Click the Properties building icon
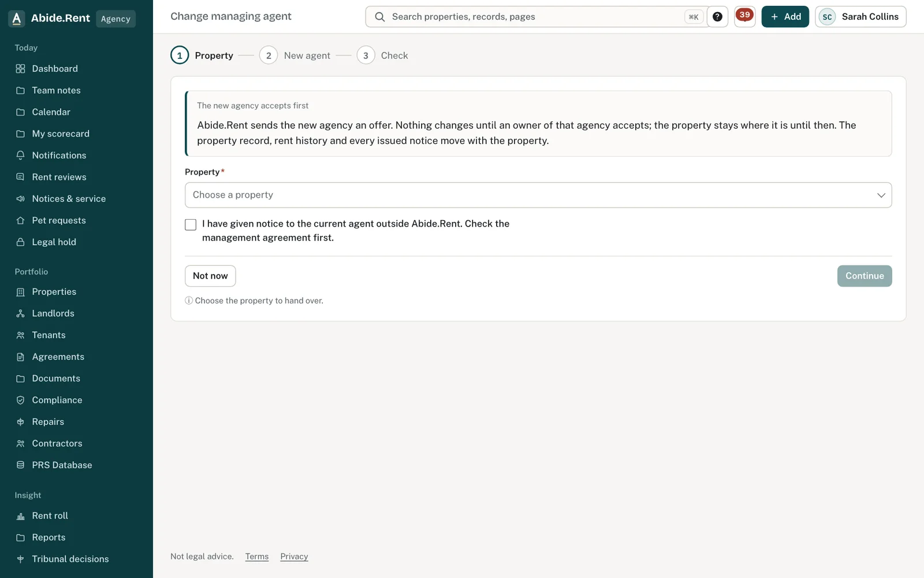The width and height of the screenshot is (924, 578). [x=20, y=292]
